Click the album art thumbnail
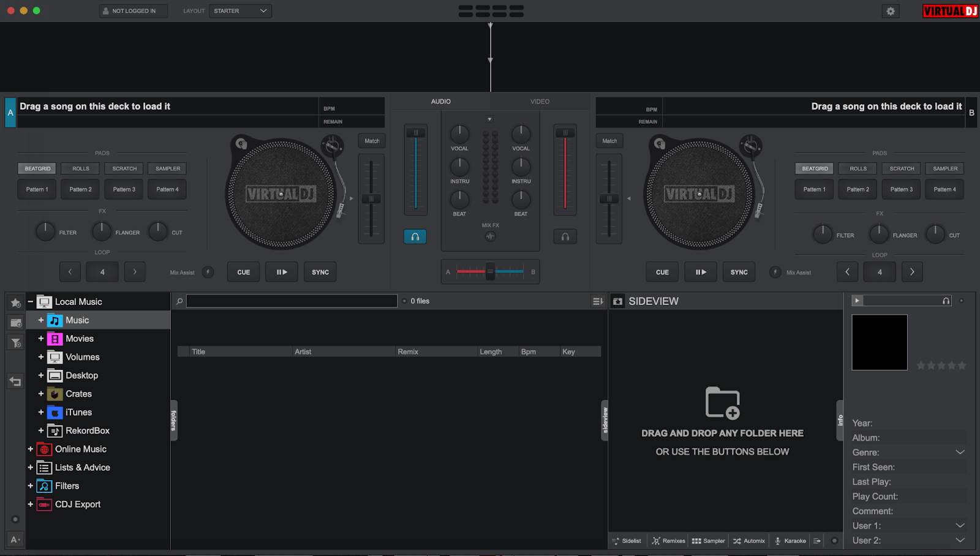 pos(880,342)
